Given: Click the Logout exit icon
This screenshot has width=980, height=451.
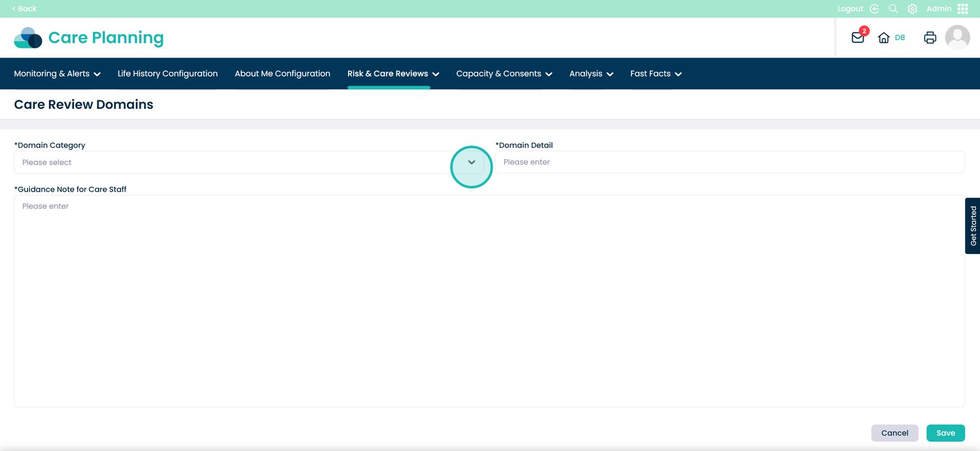Looking at the screenshot, I should pos(874,9).
